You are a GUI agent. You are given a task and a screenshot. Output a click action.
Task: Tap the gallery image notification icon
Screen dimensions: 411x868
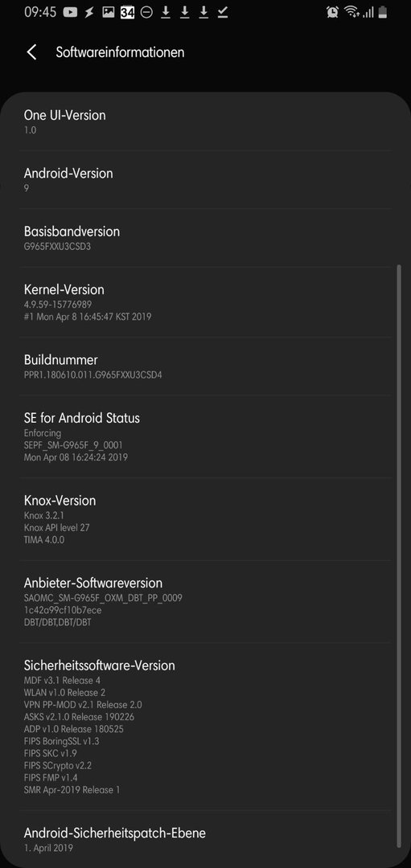tap(109, 12)
